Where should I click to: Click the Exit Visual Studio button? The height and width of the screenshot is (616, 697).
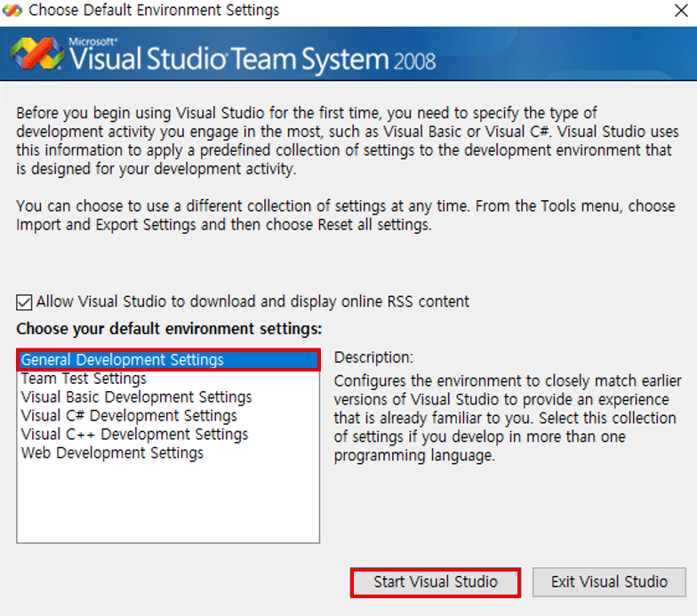click(609, 582)
